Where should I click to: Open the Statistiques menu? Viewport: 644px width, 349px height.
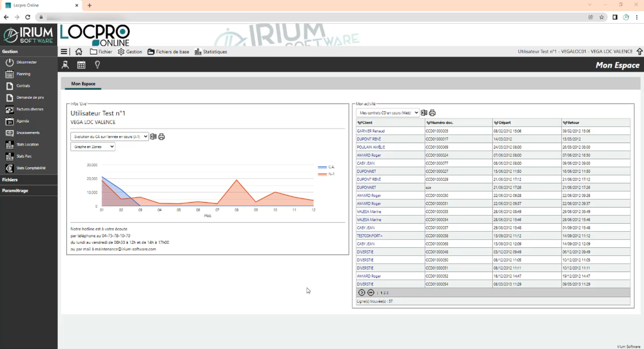pos(211,52)
